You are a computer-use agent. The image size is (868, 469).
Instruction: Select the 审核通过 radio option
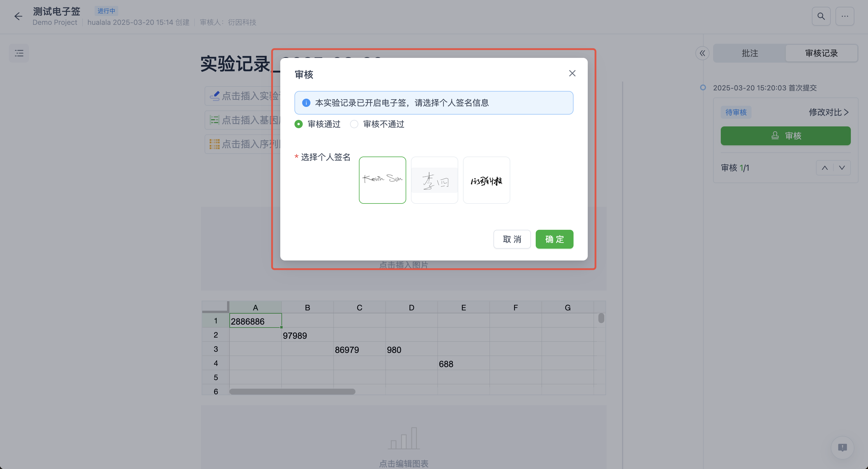click(299, 124)
